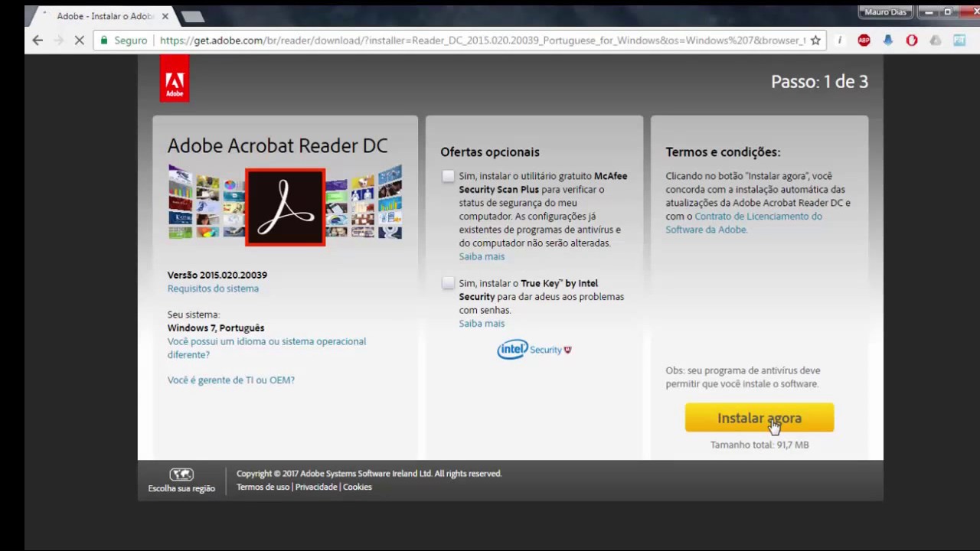Click the 'Passo: 1 de 3' text
The image size is (980, 551).
click(x=819, y=82)
